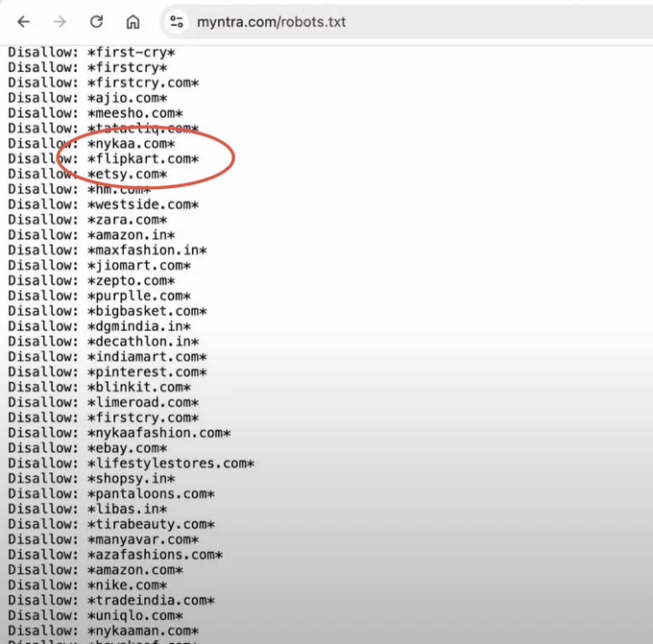This screenshot has height=644, width=653.
Task: Open the browser home page icon
Action: pyautogui.click(x=133, y=22)
